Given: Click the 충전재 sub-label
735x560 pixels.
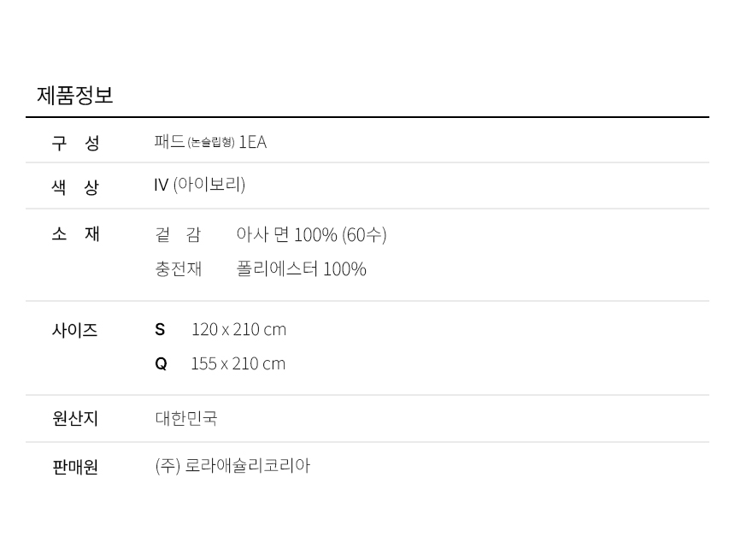Looking at the screenshot, I should (x=178, y=269).
